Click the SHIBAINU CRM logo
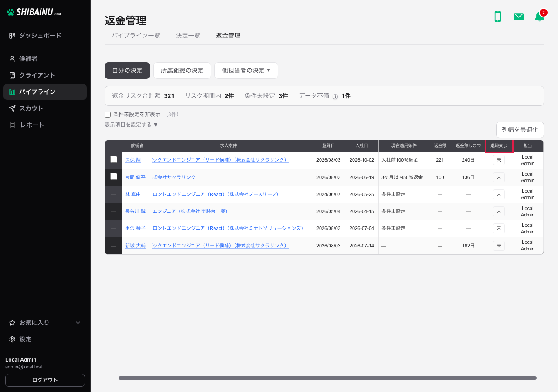Viewport: 558px width, 392px height. [34, 12]
